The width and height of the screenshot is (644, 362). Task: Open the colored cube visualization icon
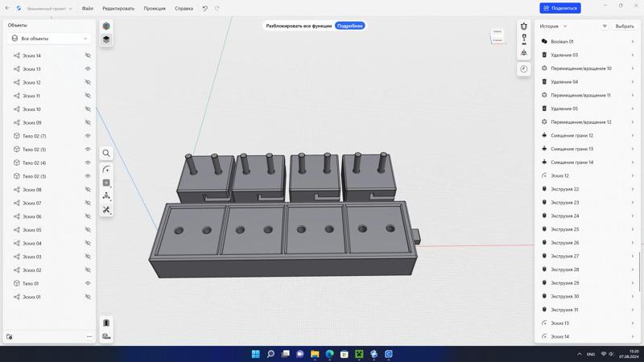pyautogui.click(x=106, y=26)
